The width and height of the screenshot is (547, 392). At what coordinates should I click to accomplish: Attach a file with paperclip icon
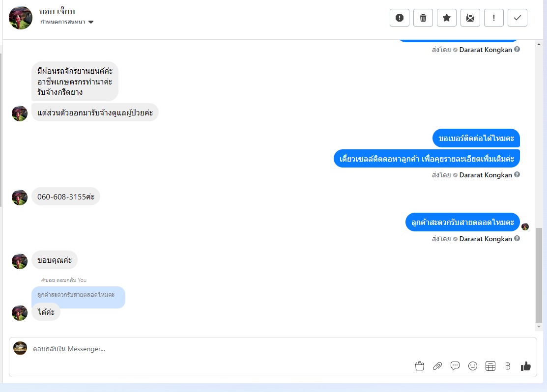[x=437, y=366]
